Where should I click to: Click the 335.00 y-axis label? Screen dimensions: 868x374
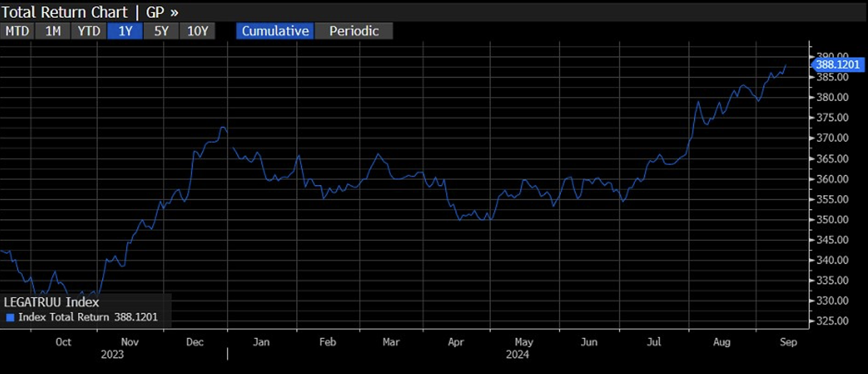click(832, 280)
